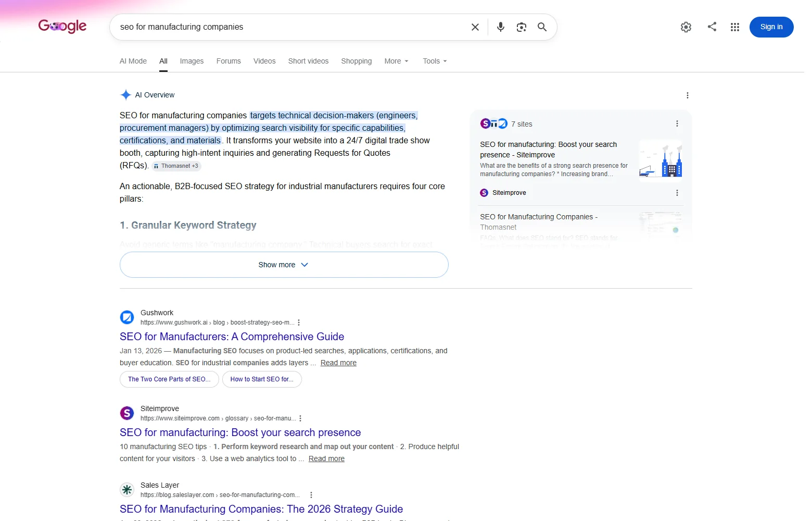The height and width of the screenshot is (521, 812).
Task: Click How to Start SEO for chip
Action: [262, 379]
